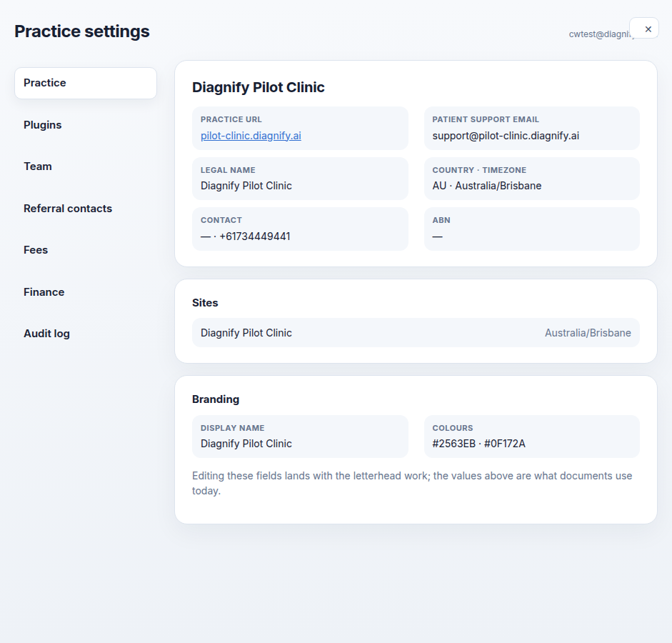Image resolution: width=672 pixels, height=643 pixels.
Task: Click the COUNTRY · TIMEZONE label
Action: coord(479,170)
